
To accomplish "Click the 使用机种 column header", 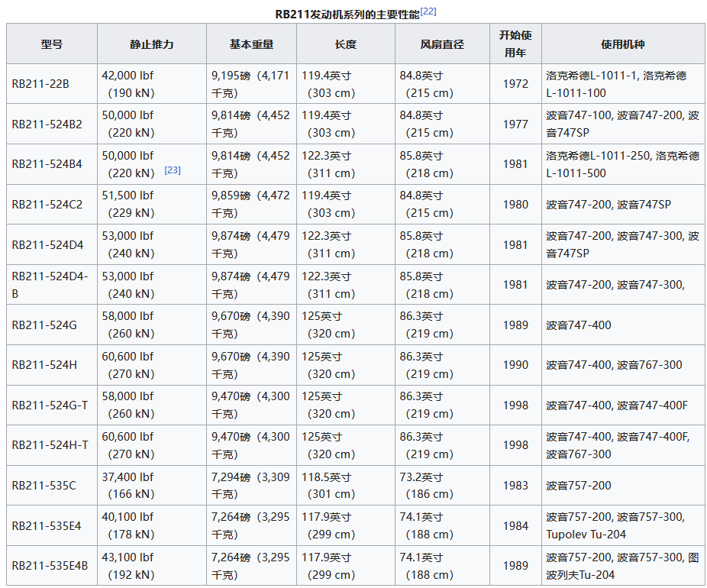I will (x=623, y=44).
